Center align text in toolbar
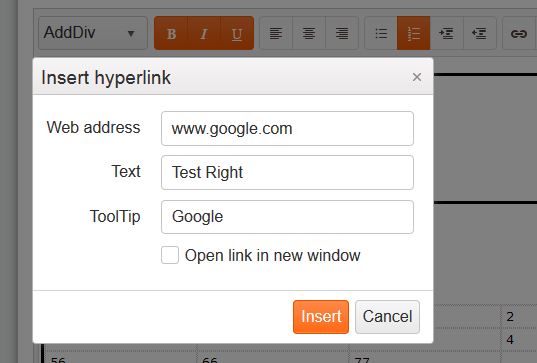Image resolution: width=537 pixels, height=363 pixels. (x=309, y=33)
